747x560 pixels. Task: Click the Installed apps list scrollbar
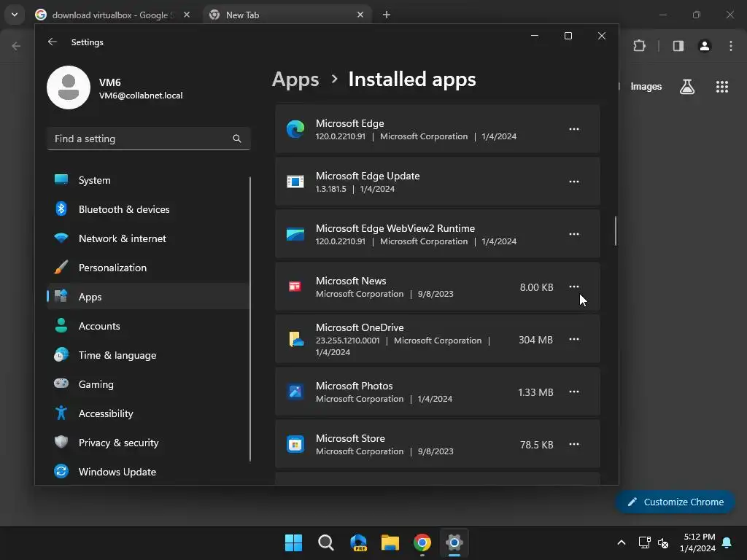coord(616,231)
